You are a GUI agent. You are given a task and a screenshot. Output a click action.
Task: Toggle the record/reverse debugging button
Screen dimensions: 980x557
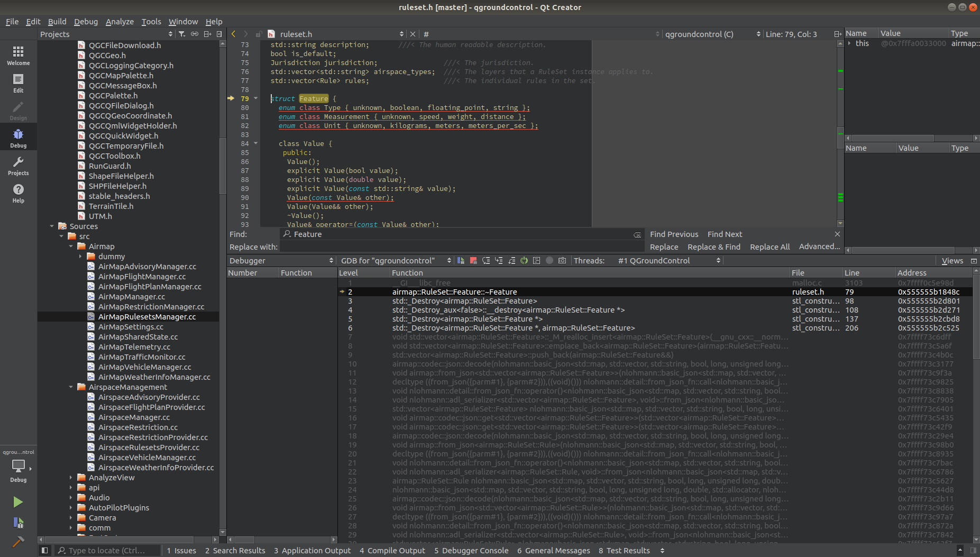(549, 260)
